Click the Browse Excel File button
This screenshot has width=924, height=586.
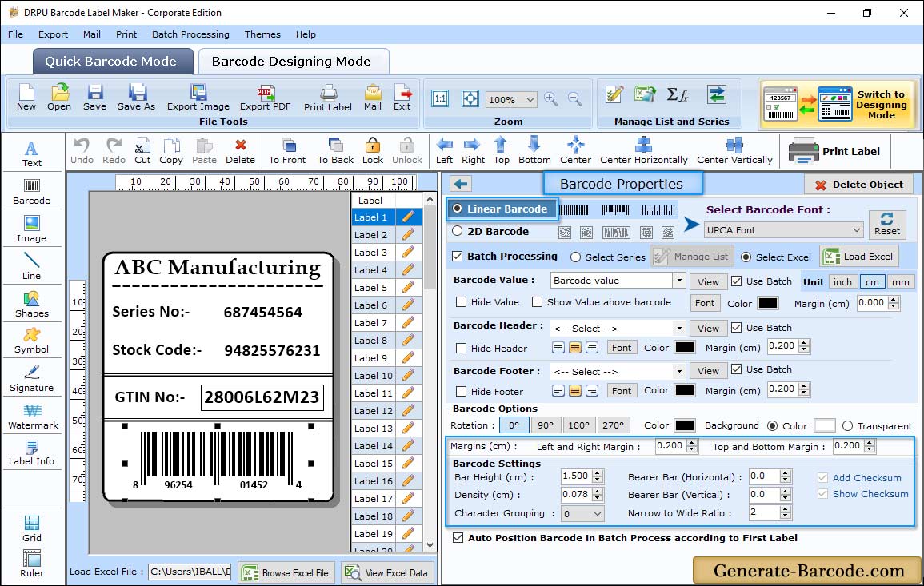pos(286,572)
